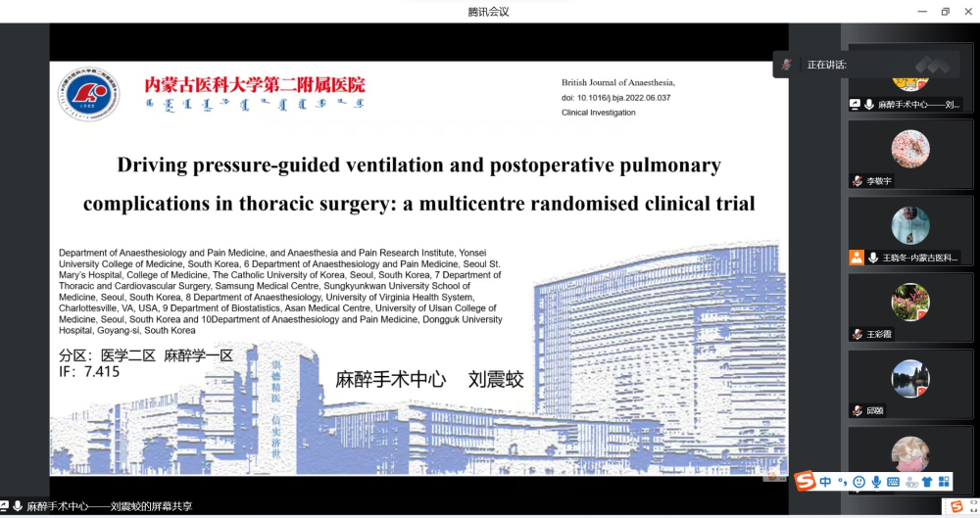Toggle Sogou Chinese/English mode 中
This screenshot has height=518, width=980.
[x=826, y=482]
